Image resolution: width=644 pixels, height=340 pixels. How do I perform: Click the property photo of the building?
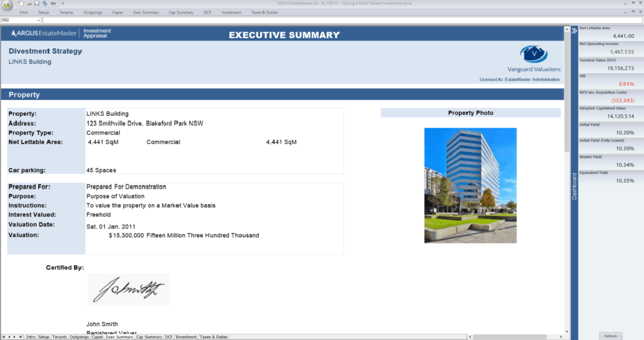point(470,185)
